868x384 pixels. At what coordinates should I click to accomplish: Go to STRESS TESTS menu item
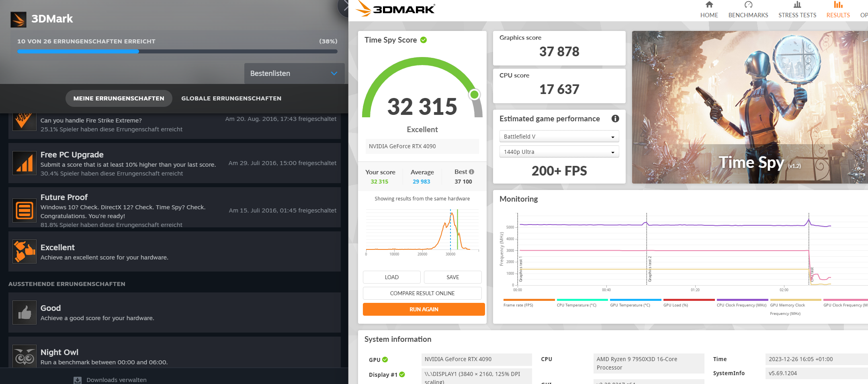coord(797,15)
